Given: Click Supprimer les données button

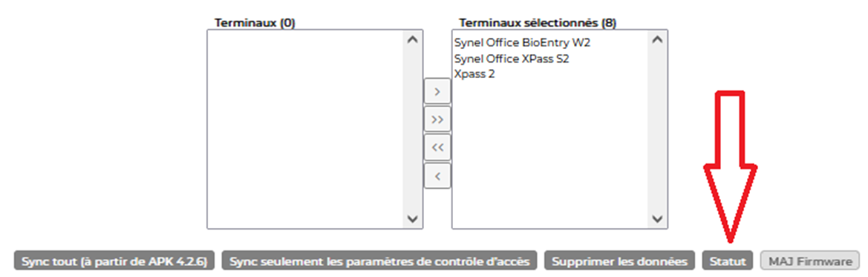Looking at the screenshot, I should coord(619,261).
